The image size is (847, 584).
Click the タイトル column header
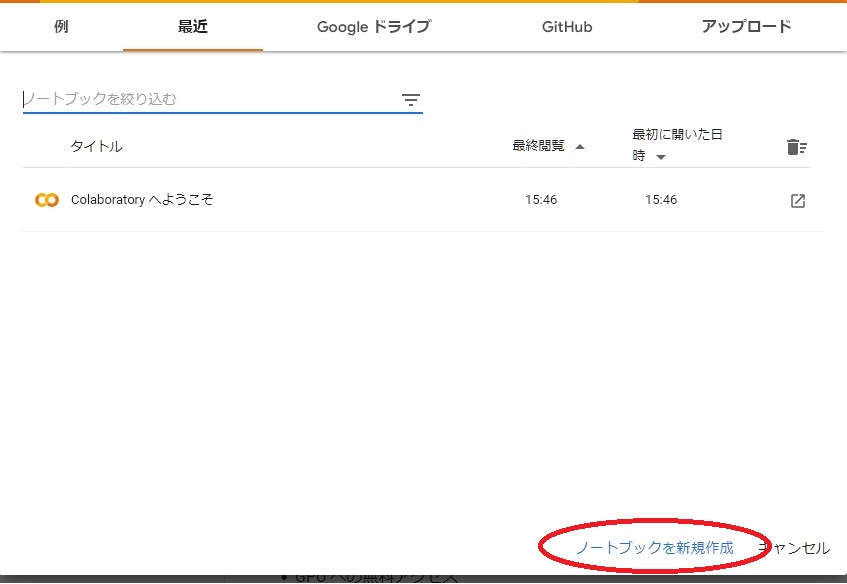click(x=96, y=146)
